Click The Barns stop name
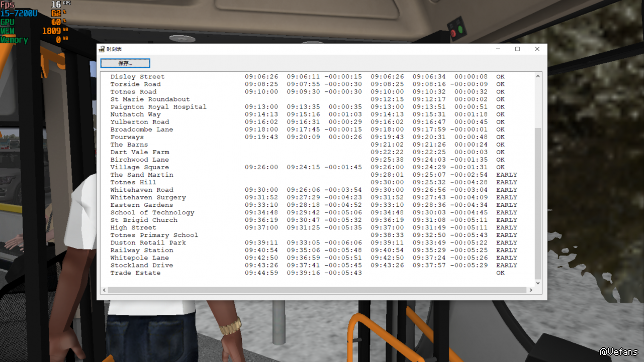 [x=129, y=145]
